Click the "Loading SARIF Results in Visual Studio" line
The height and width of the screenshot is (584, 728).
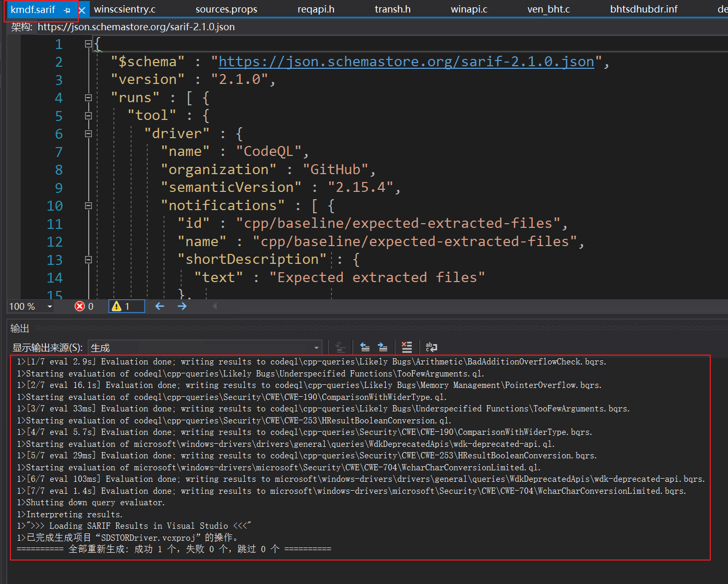click(134, 526)
